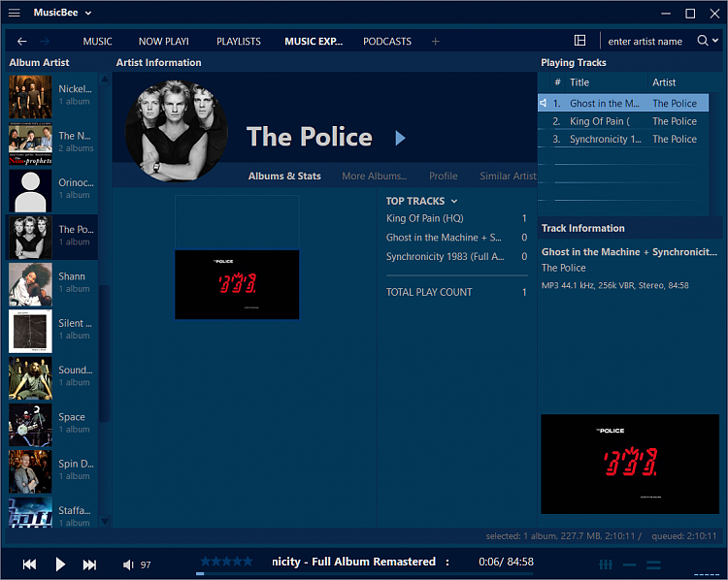Click the speaker icon on track 1
This screenshot has width=728, height=580.
click(x=543, y=103)
